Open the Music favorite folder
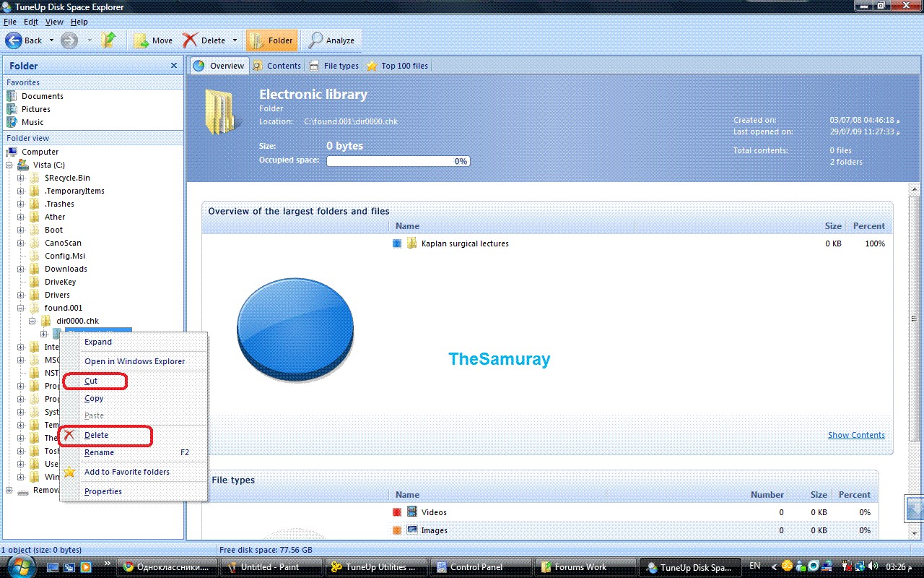 coord(32,122)
